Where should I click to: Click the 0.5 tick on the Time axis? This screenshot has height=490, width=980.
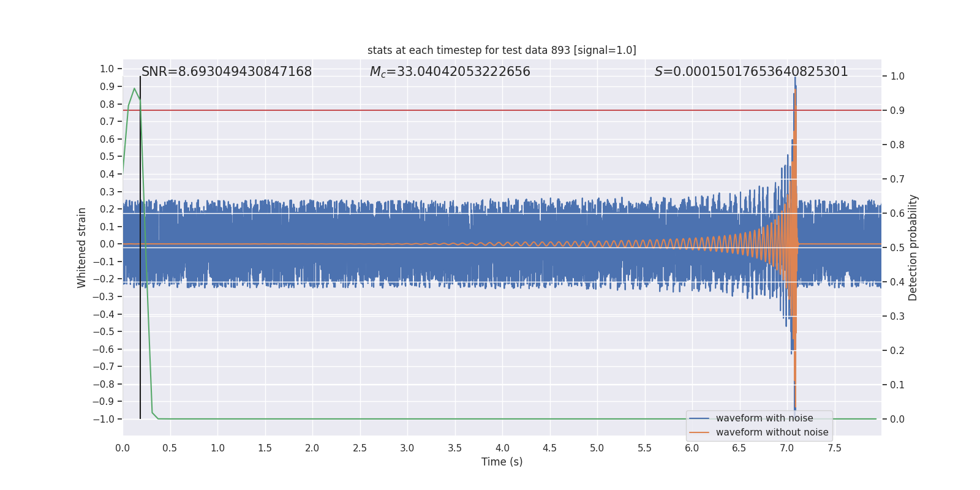click(x=170, y=448)
